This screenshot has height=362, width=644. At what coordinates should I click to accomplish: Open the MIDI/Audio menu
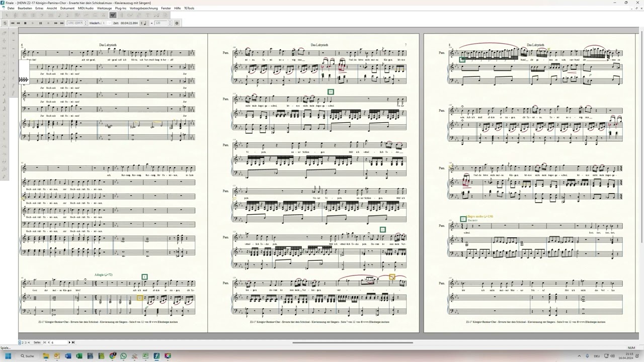pos(86,9)
